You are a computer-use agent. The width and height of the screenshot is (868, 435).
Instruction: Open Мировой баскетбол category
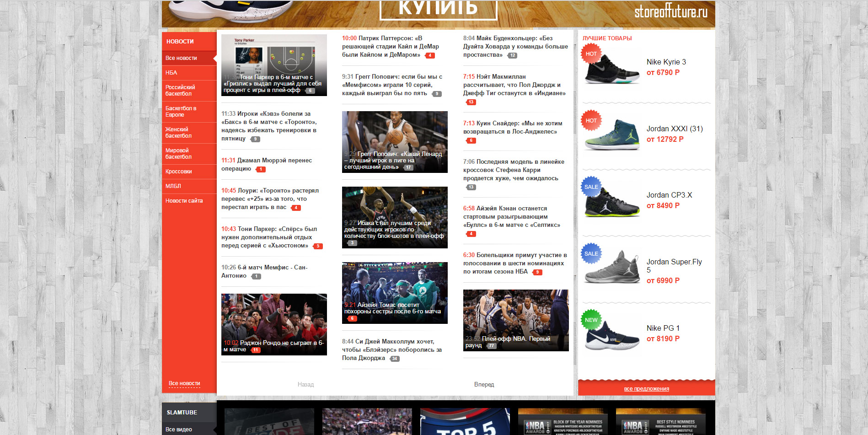coord(178,154)
